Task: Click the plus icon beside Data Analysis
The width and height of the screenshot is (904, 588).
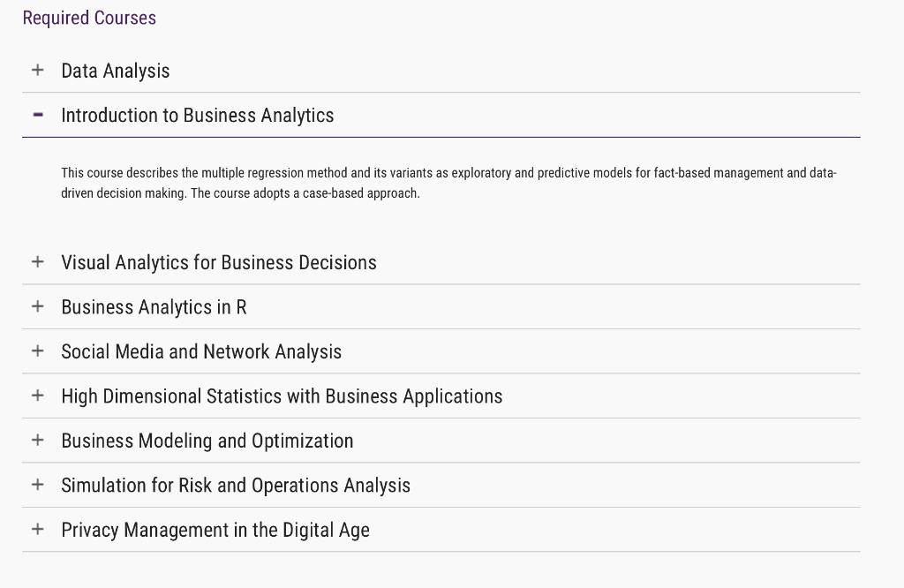Action: click(37, 70)
